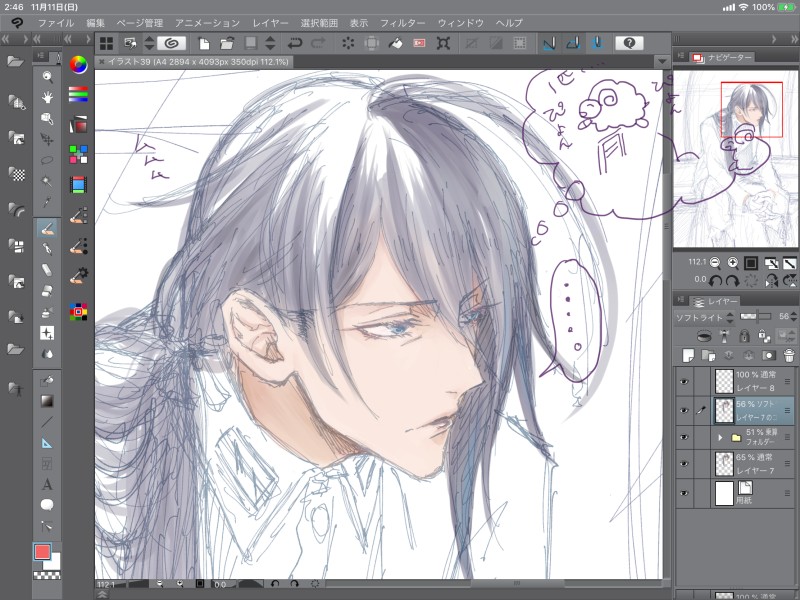
Task: Adjust layer opacity 56 stepper
Action: coord(793,317)
